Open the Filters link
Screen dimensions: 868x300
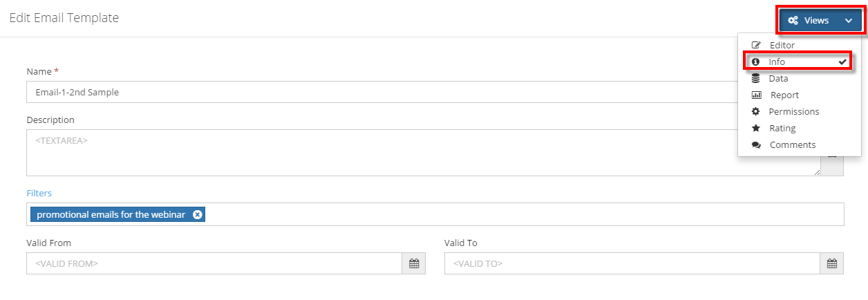click(x=39, y=193)
